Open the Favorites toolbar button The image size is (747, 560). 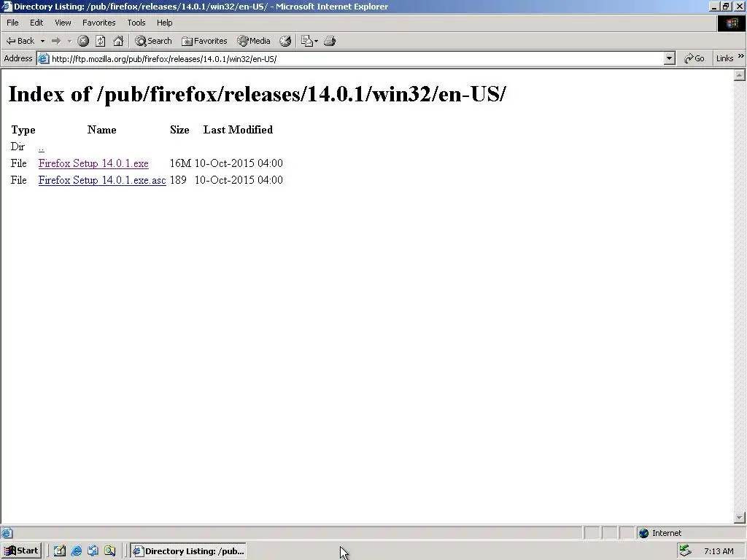[x=204, y=41]
